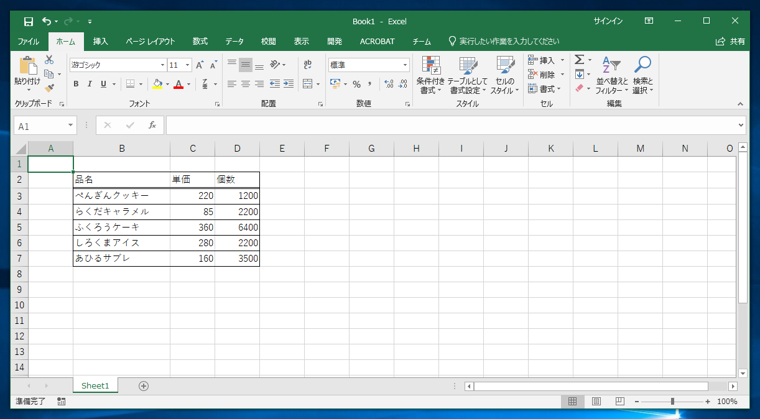Decrease the cell indent
The width and height of the screenshot is (760, 419).
275,84
